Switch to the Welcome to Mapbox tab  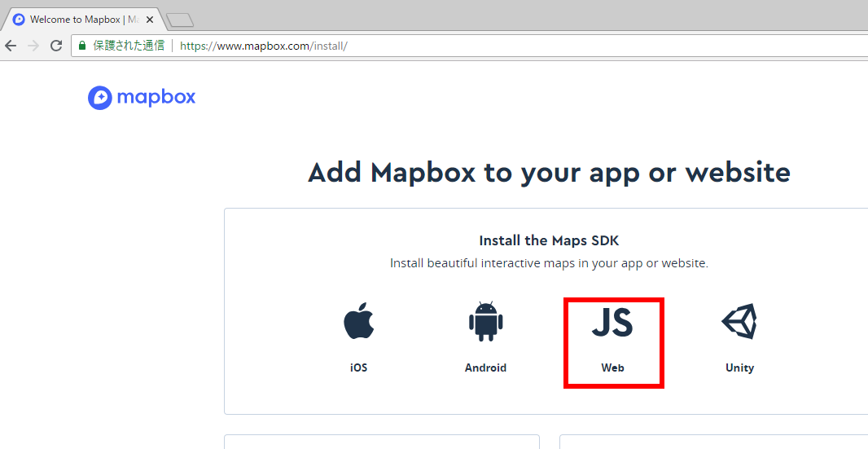click(83, 20)
